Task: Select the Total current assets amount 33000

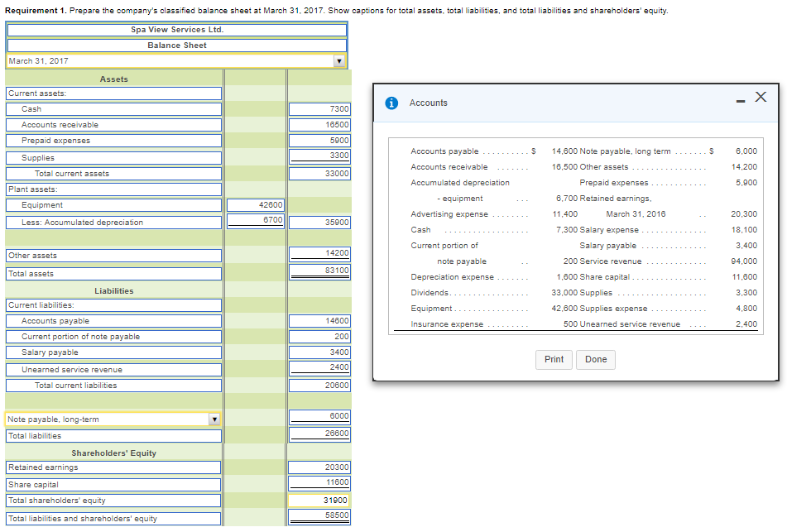Action: click(319, 174)
